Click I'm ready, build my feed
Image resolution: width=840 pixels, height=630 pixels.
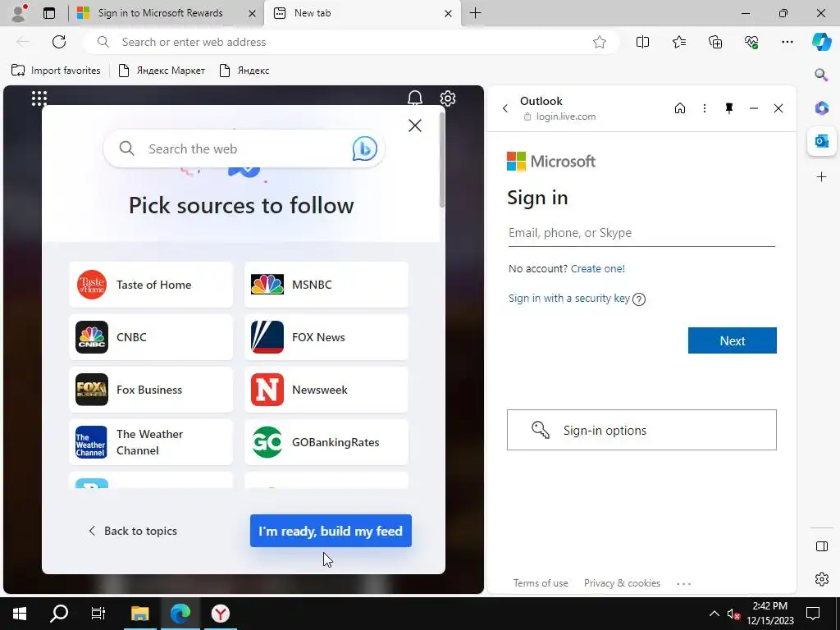tap(331, 531)
